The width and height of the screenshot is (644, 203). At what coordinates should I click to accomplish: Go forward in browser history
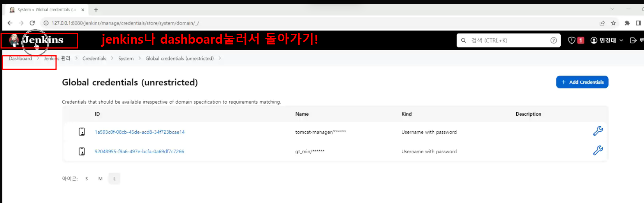[x=21, y=23]
